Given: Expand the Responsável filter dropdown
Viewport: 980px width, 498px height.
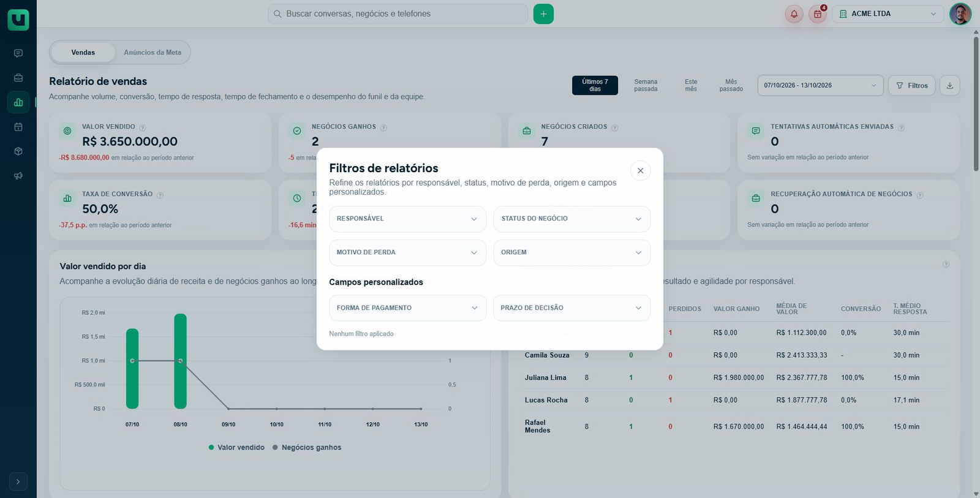Looking at the screenshot, I should pyautogui.click(x=407, y=219).
